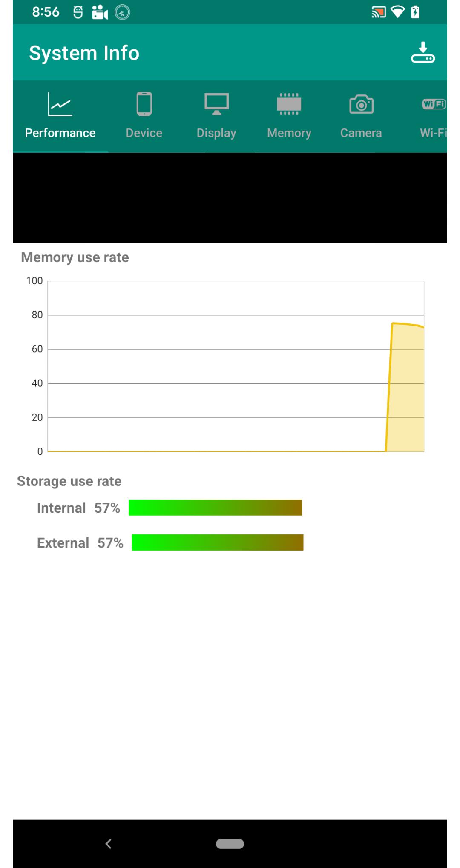Tap the Android back navigation button
The height and width of the screenshot is (868, 460).
108,844
